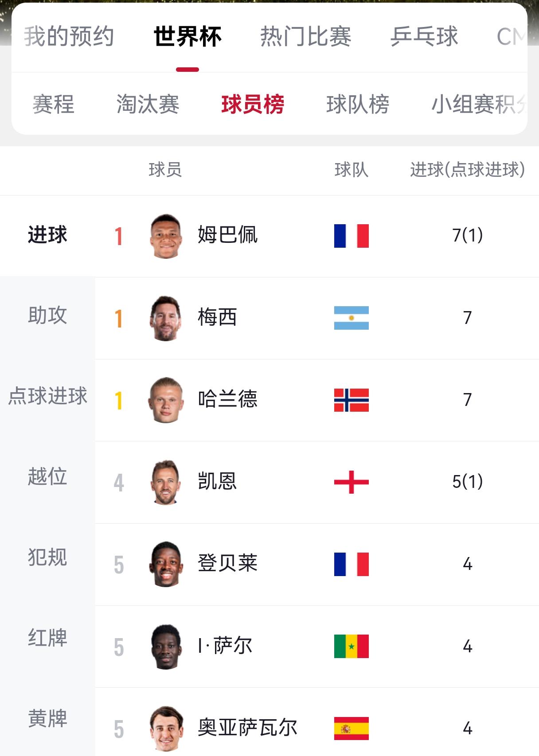Select 红牌 ranking category
The image size is (539, 756).
pos(47,638)
